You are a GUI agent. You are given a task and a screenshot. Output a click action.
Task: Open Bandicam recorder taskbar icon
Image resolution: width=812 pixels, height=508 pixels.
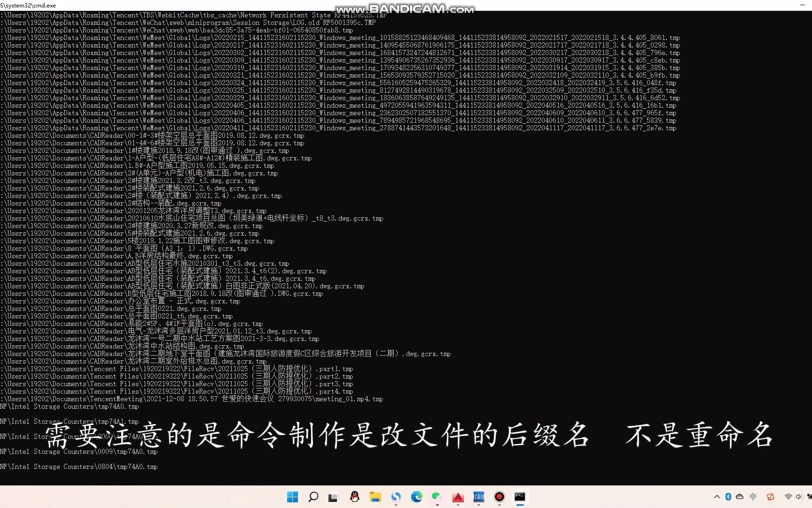(x=500, y=497)
